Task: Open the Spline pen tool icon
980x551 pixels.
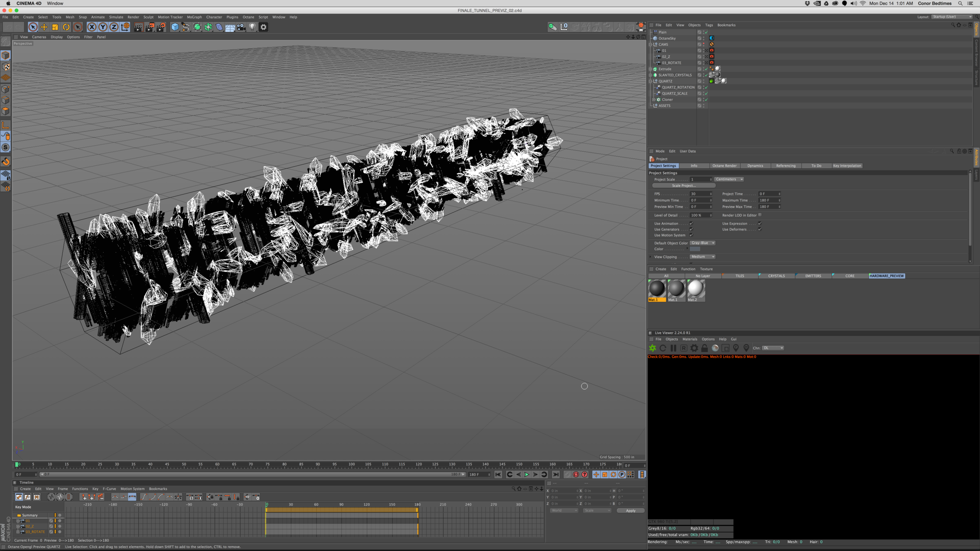Action: click(x=186, y=27)
